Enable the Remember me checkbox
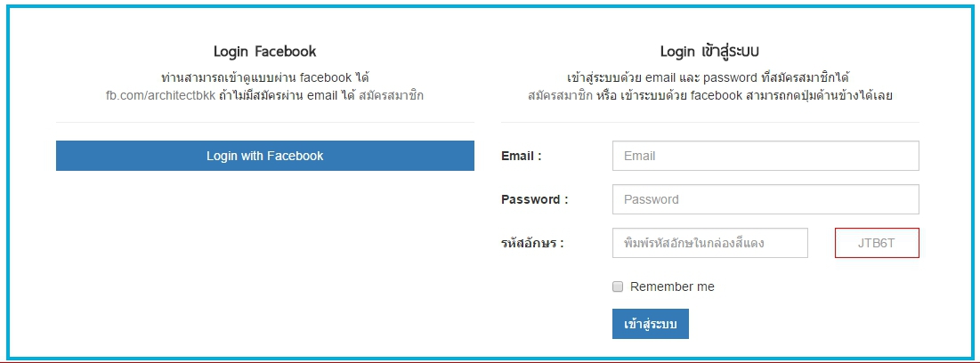The width and height of the screenshot is (980, 363). pos(618,286)
